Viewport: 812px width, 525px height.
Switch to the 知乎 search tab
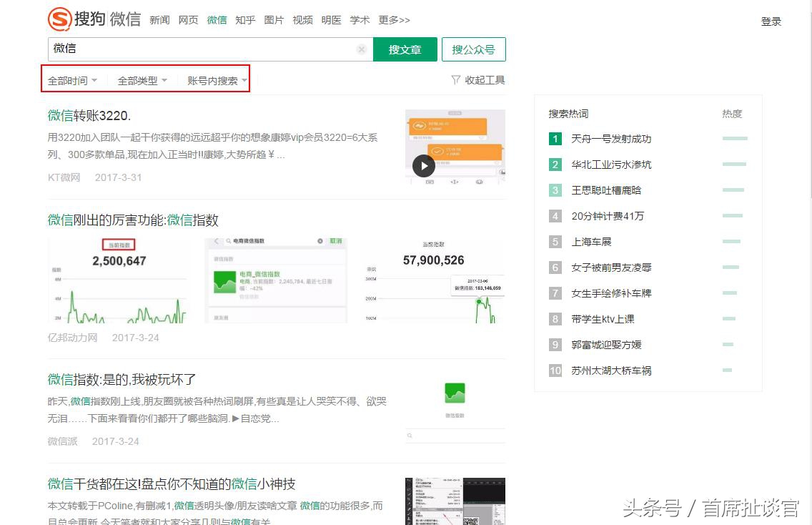point(245,20)
